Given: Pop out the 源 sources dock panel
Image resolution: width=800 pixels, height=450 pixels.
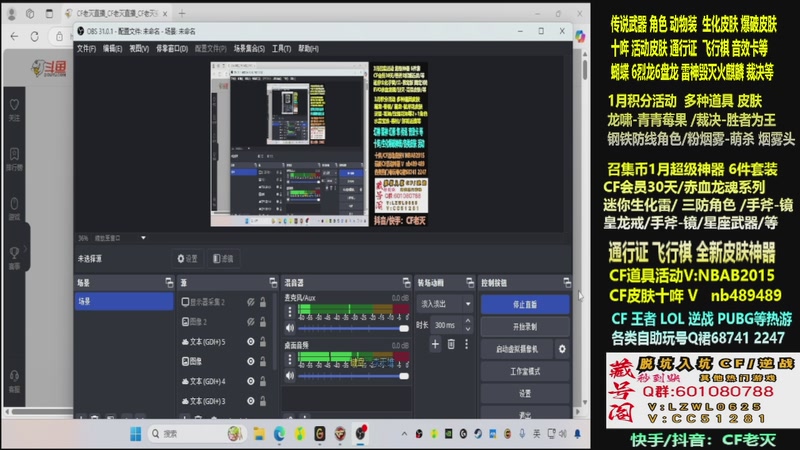Looking at the screenshot, I should 273,283.
